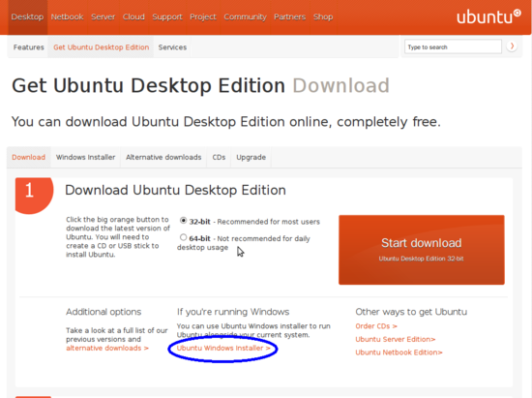The image size is (532, 398).
Task: Click the 'Additional options' heading
Action: point(103,312)
